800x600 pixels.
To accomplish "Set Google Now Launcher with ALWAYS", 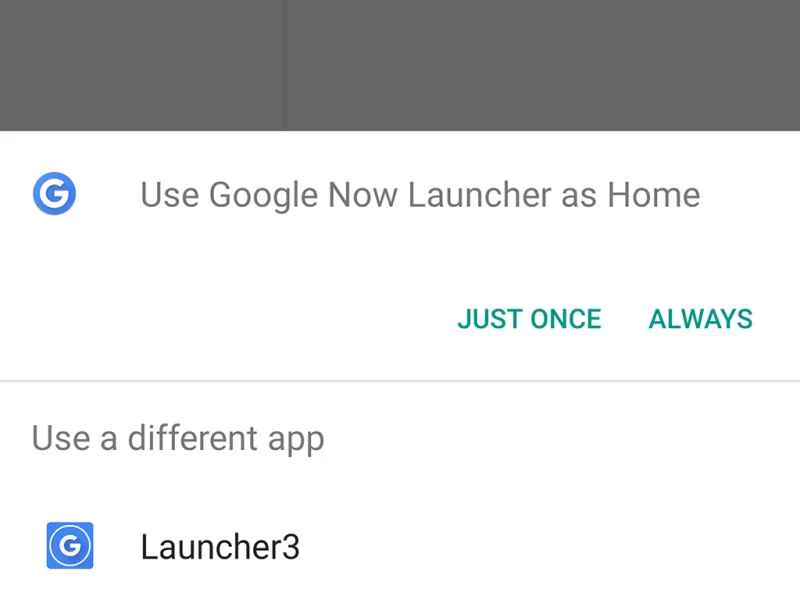I will [x=701, y=319].
